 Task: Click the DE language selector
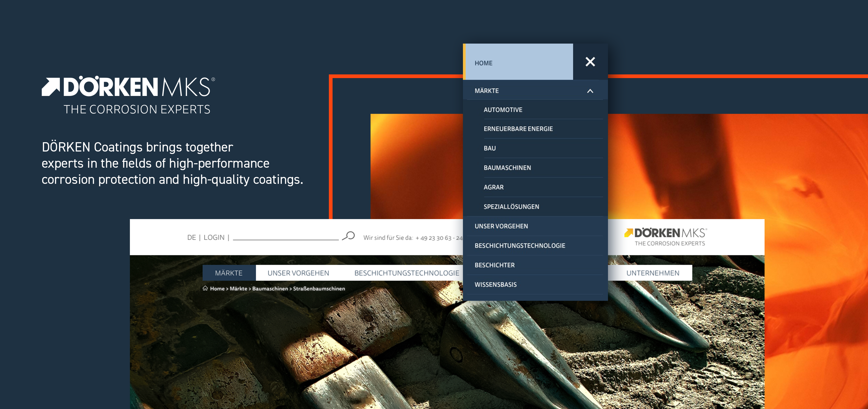click(x=191, y=237)
